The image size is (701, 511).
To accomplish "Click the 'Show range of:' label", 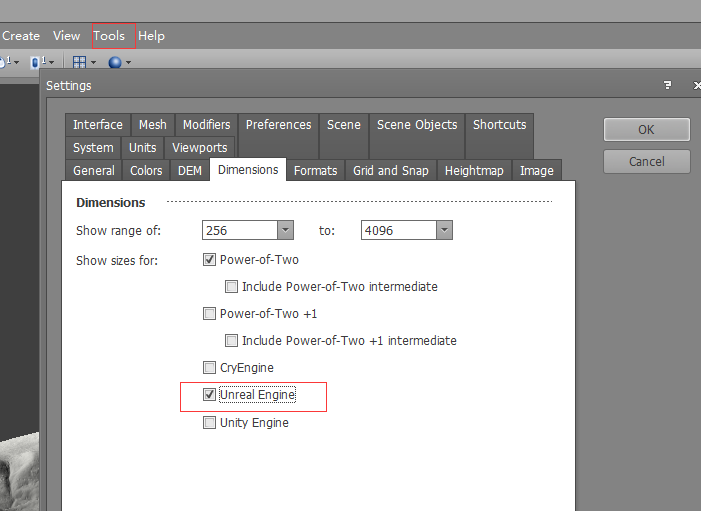I will [x=118, y=231].
